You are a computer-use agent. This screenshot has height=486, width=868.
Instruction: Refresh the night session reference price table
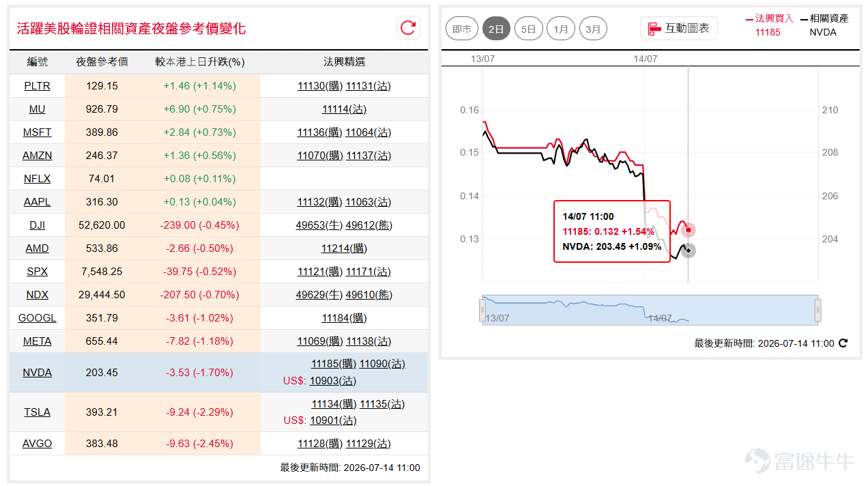click(408, 28)
